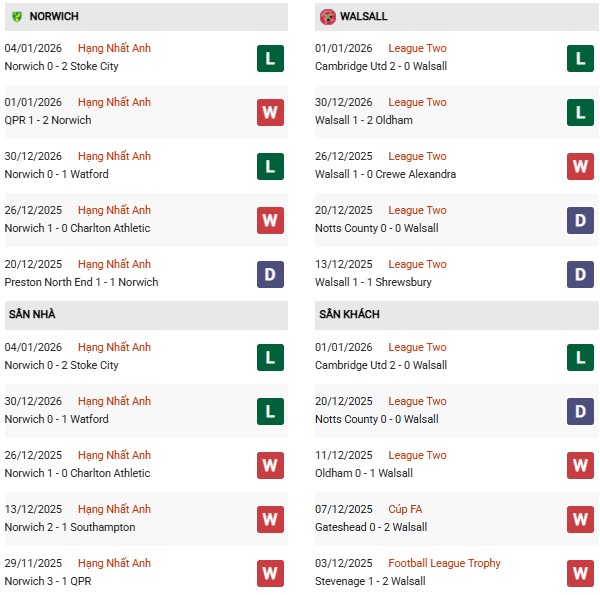Click the Norwich club crest icon
The image size is (600, 595).
(x=15, y=17)
